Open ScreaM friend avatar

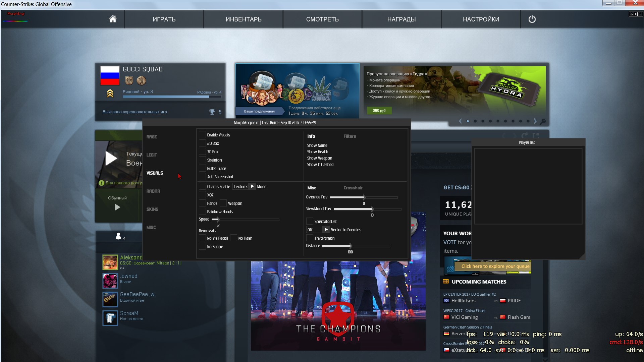110,318
